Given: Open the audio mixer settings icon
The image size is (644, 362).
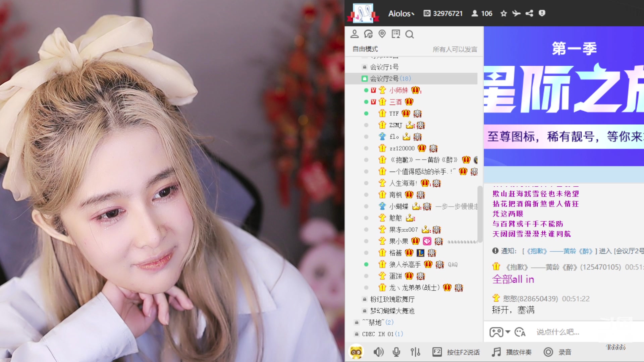Looking at the screenshot, I should point(415,352).
